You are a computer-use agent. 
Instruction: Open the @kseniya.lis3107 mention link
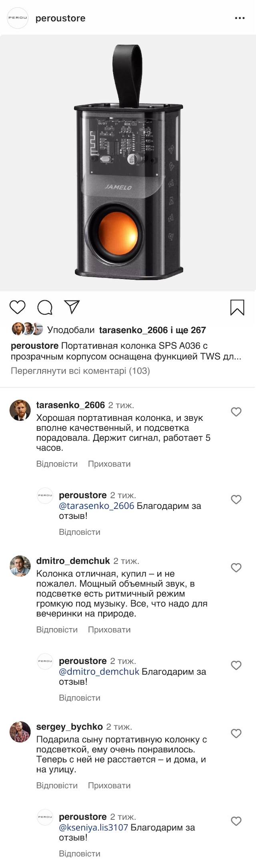click(93, 827)
